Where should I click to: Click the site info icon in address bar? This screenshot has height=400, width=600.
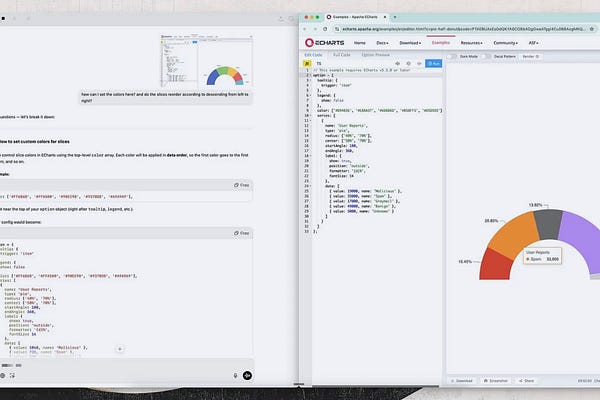pos(337,29)
